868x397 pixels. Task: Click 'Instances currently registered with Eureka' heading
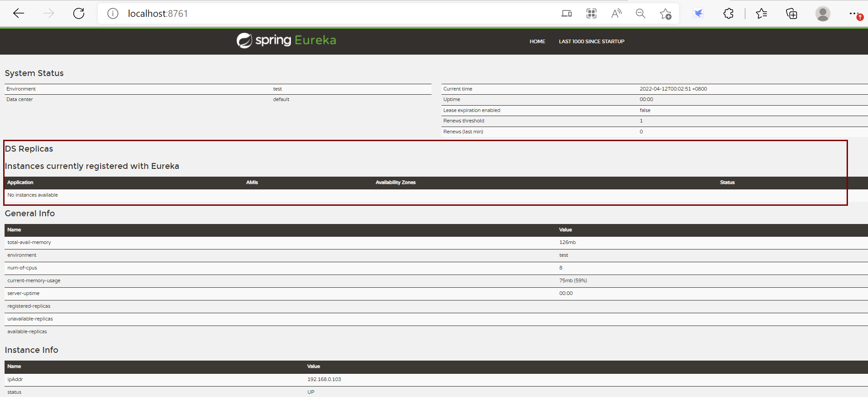point(92,166)
